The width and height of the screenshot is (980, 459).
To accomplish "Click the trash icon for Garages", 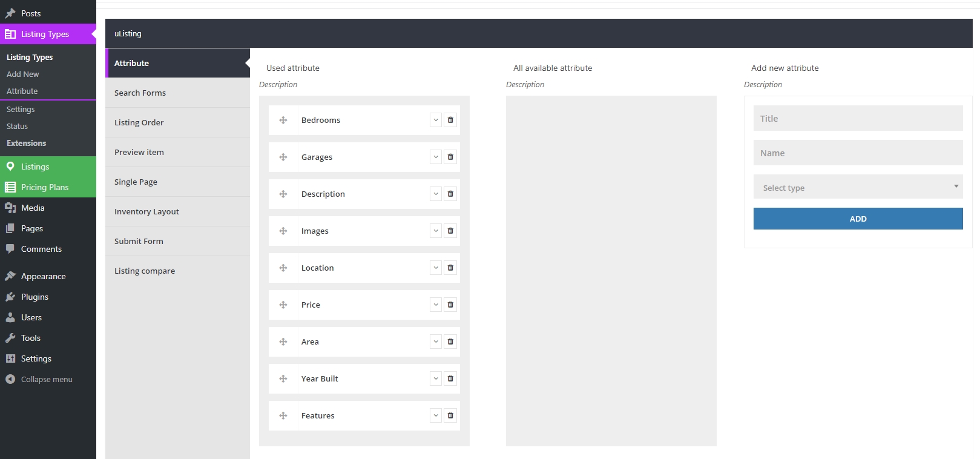I will click(x=450, y=157).
